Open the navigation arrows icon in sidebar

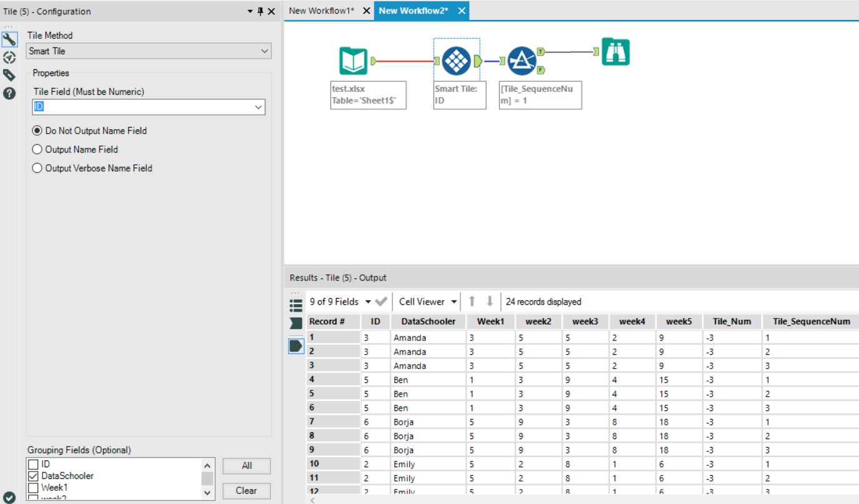click(x=9, y=57)
